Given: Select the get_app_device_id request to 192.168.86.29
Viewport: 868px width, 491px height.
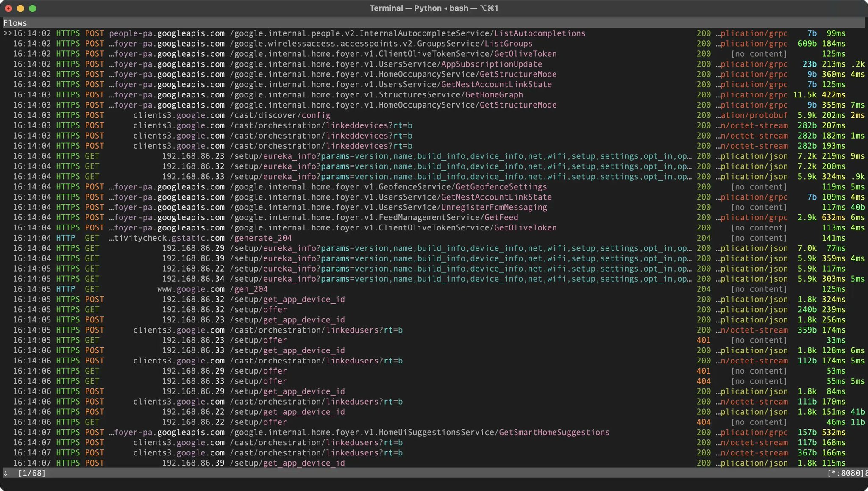Looking at the screenshot, I should pyautogui.click(x=434, y=391).
